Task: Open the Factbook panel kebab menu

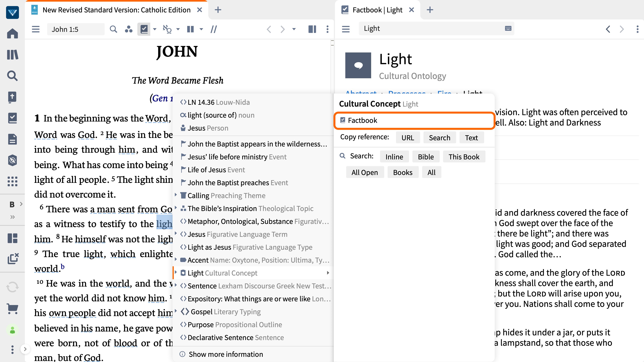Action: pos(637,29)
